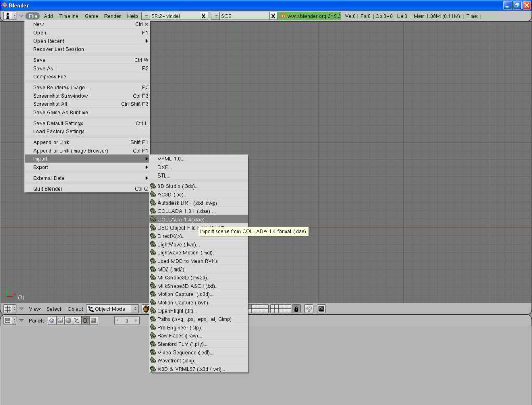Screen dimensions: 532x405
Task: Click the render preview image icon in 3D header
Action: click(x=322, y=309)
